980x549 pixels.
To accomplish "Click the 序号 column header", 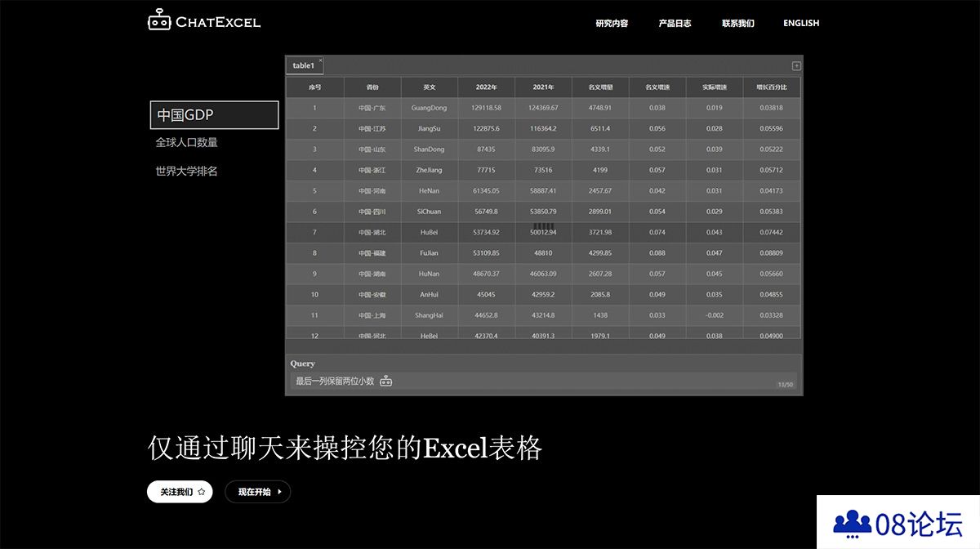I will pos(314,87).
